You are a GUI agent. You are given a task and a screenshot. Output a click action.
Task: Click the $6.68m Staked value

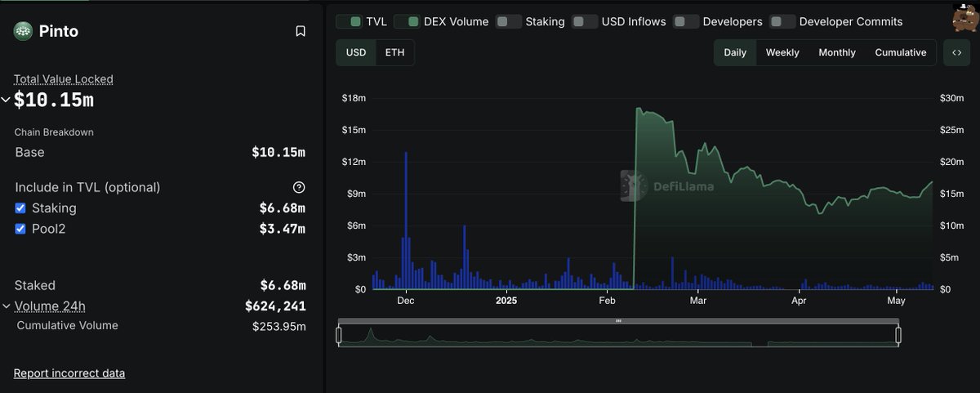click(283, 285)
